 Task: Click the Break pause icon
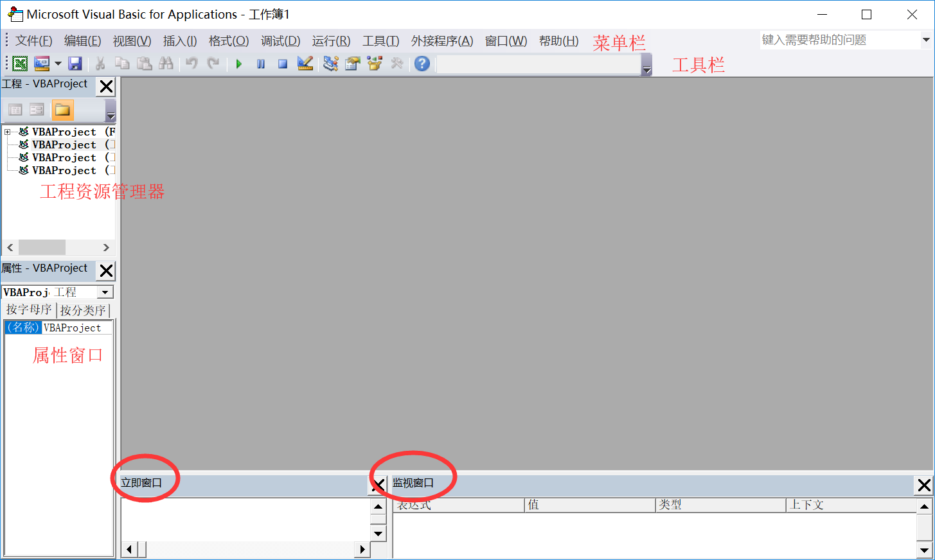261,64
